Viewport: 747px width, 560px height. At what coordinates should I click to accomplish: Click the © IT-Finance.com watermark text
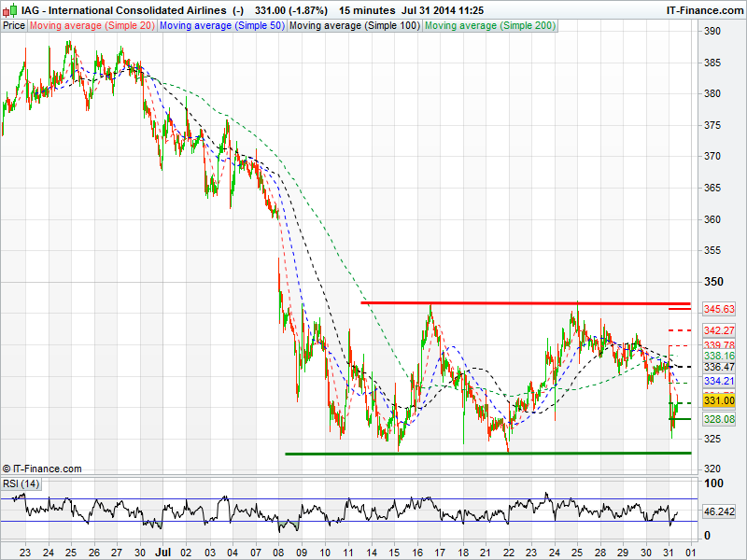click(42, 469)
